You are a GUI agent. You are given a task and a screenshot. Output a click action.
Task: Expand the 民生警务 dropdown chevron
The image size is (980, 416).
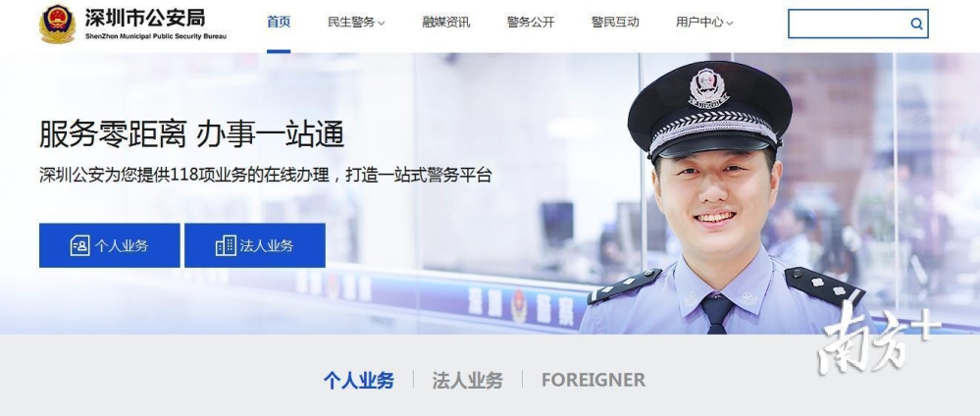pos(382,24)
